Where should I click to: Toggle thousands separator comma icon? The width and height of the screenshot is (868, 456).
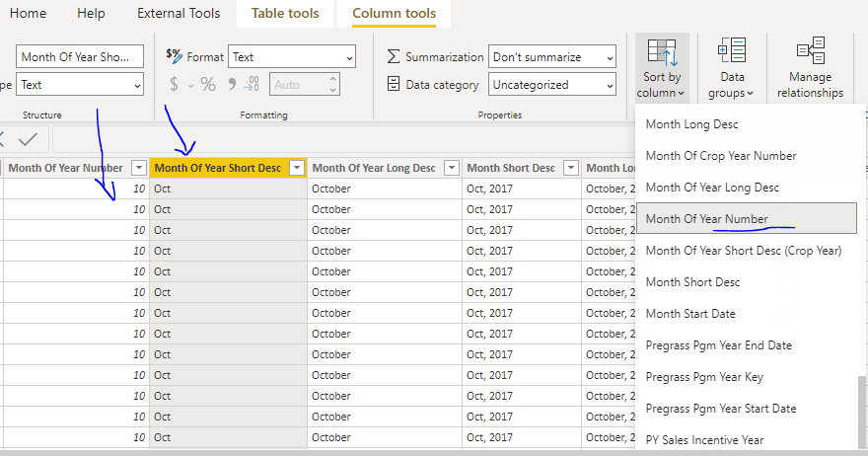[x=232, y=84]
